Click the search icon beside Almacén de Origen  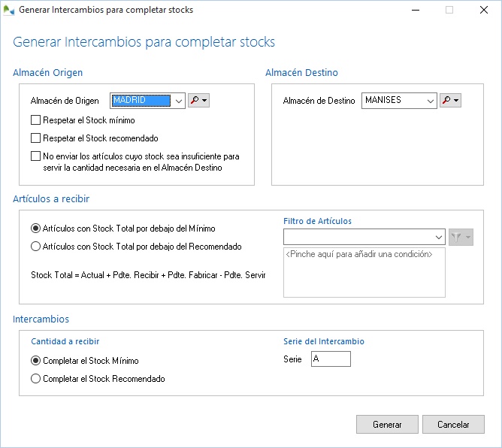195,101
